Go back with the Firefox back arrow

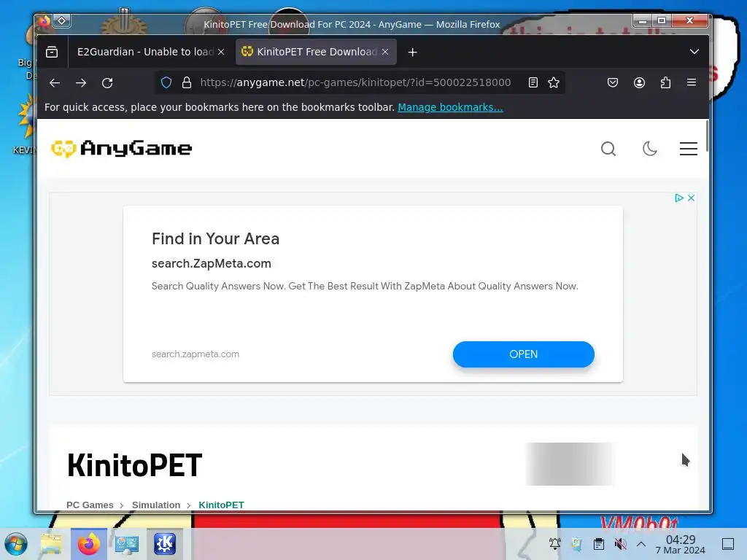pos(54,83)
